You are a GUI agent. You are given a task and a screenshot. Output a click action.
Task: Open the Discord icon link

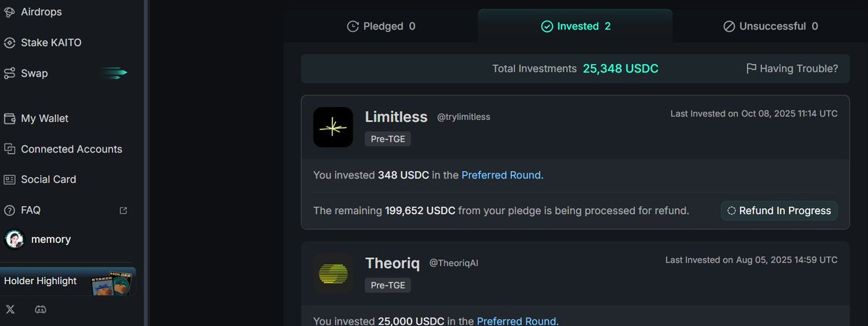click(41, 309)
